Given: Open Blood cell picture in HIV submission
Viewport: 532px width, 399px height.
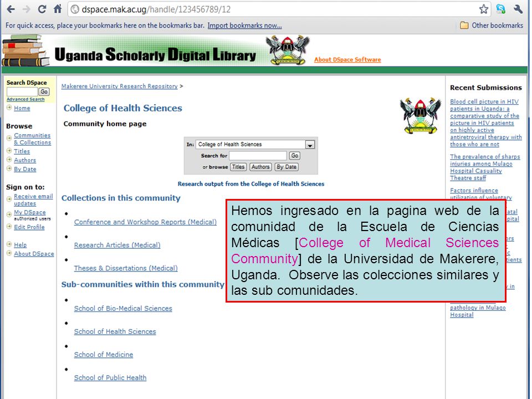Looking at the screenshot, I should (x=485, y=123).
